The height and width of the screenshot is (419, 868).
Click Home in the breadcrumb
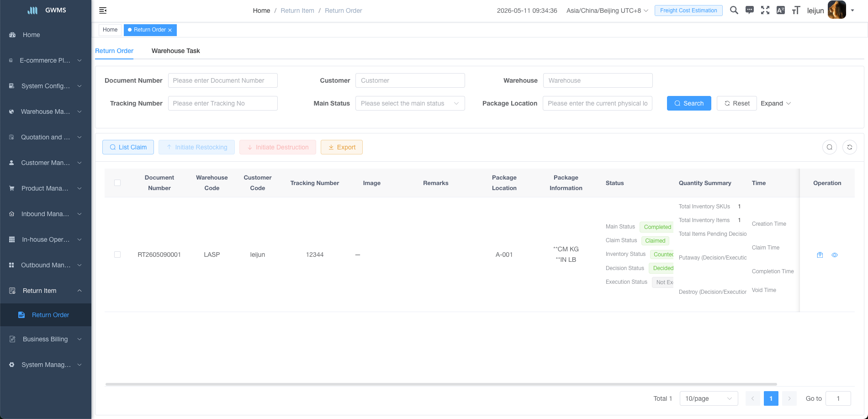point(261,11)
